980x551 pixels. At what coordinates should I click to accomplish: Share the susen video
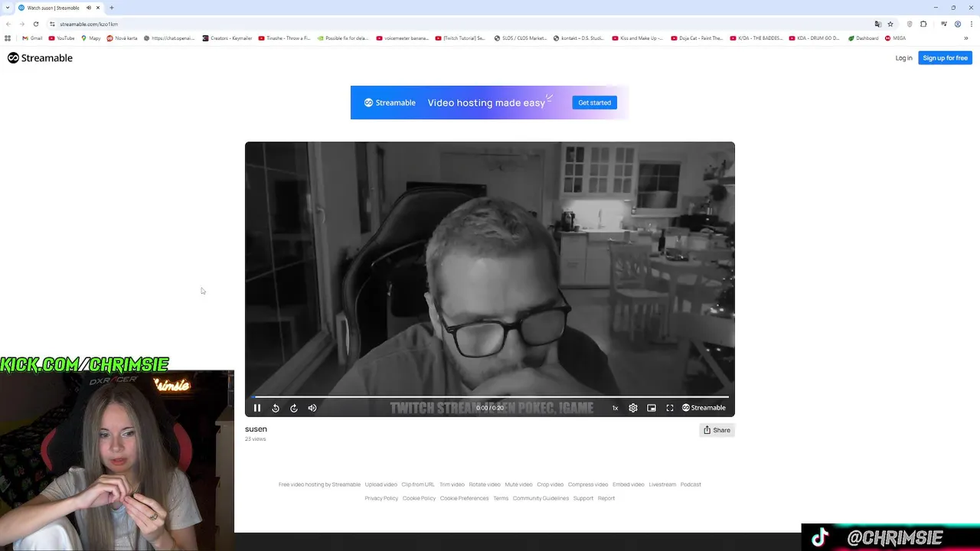[x=717, y=430]
